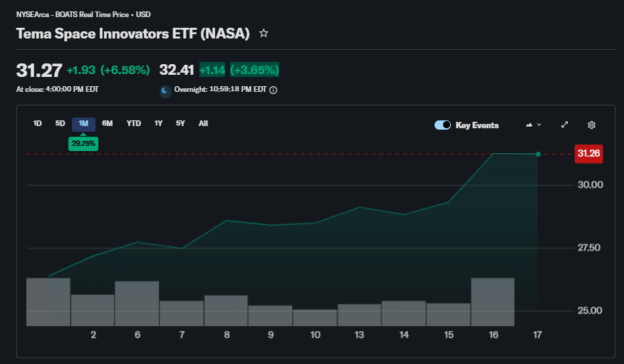Viewport: 624px width, 364px height.
Task: Click the current price end dot
Action: pyautogui.click(x=538, y=154)
